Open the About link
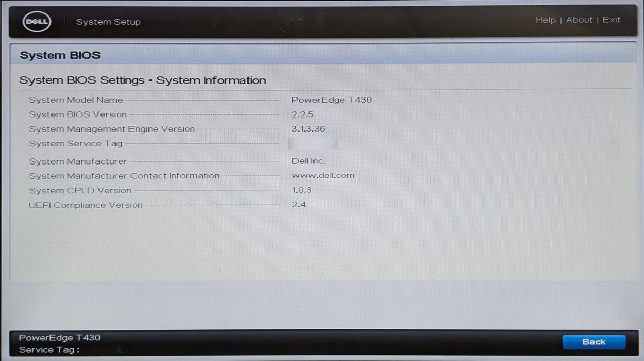The height and width of the screenshot is (361, 644). coord(579,20)
